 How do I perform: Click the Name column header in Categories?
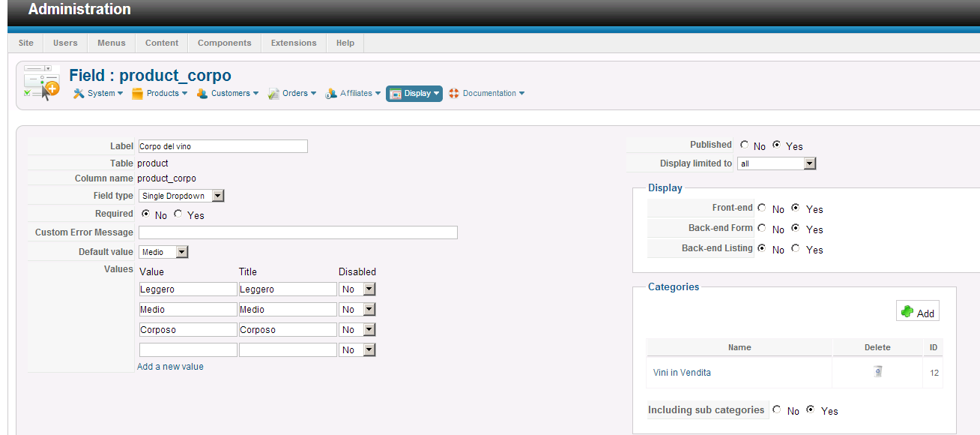click(x=739, y=347)
